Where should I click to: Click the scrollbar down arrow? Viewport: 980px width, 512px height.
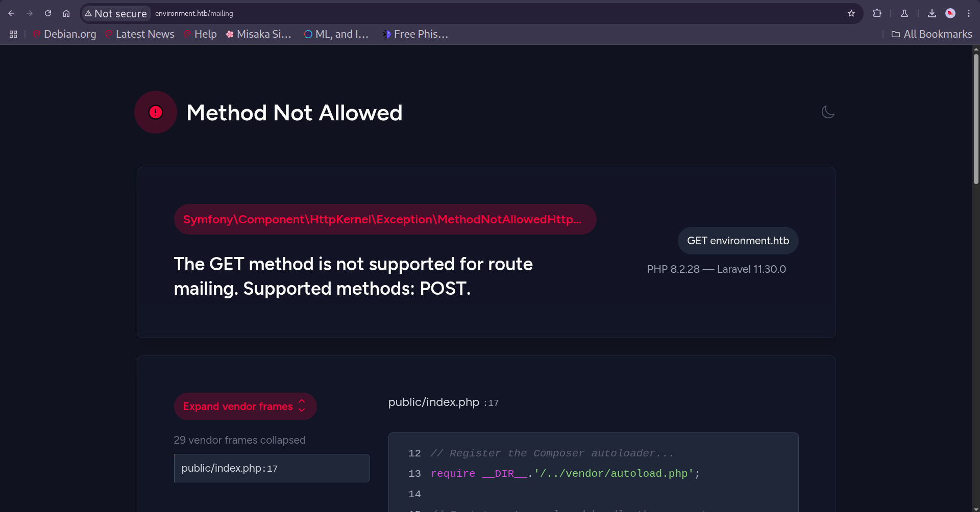click(976, 508)
